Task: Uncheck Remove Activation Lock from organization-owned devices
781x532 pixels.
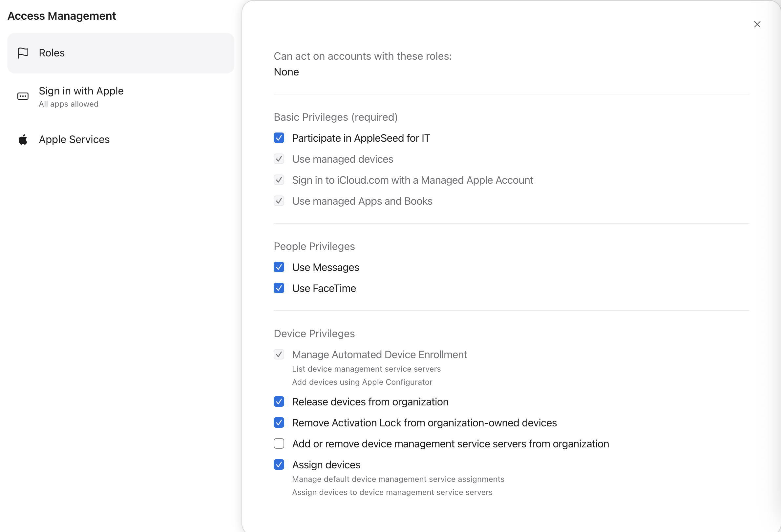Action: (x=279, y=422)
